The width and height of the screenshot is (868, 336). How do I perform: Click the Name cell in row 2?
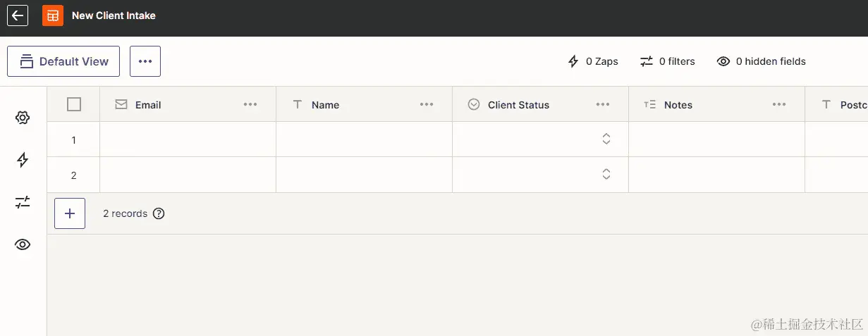tap(365, 175)
